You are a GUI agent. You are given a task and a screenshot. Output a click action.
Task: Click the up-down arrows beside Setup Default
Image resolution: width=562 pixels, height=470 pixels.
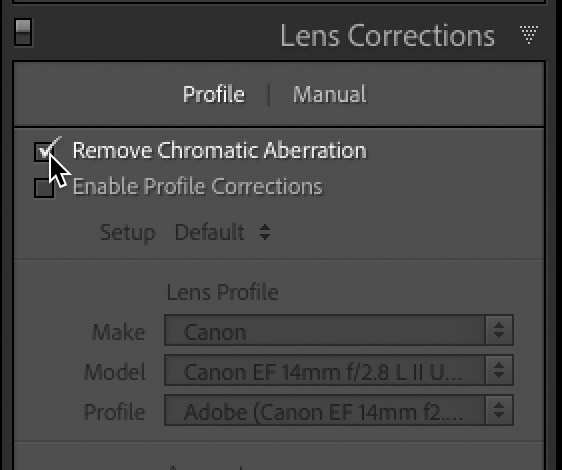265,232
